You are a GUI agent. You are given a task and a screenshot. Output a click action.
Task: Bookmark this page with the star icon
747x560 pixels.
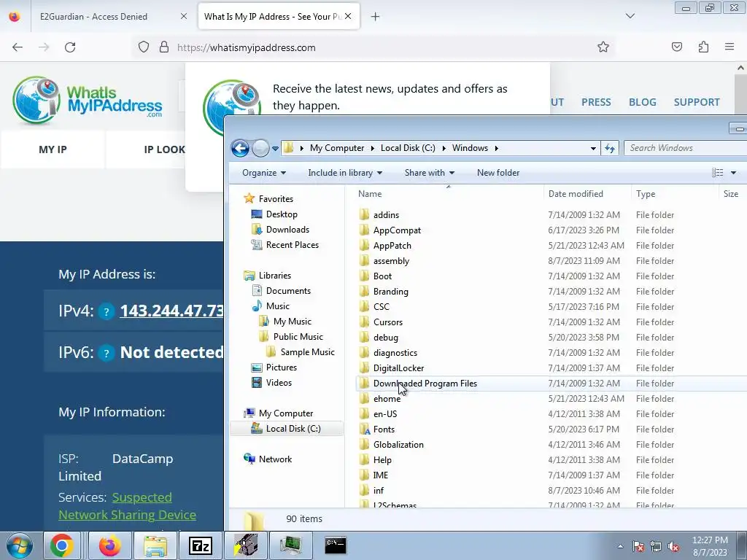click(x=603, y=47)
